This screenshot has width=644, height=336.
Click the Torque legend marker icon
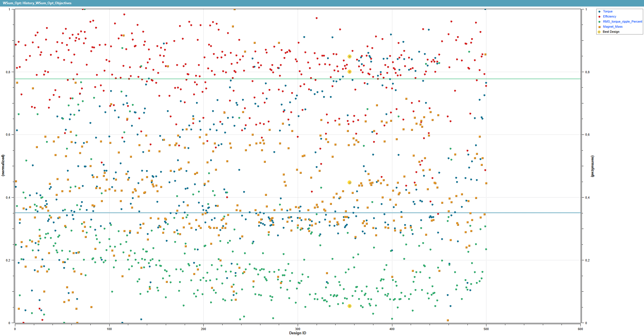click(599, 12)
